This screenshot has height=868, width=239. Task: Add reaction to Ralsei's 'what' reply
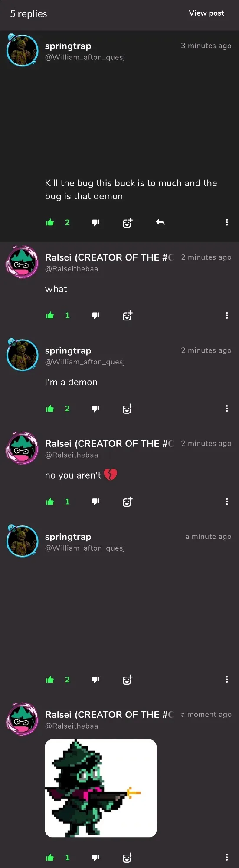[x=127, y=315]
